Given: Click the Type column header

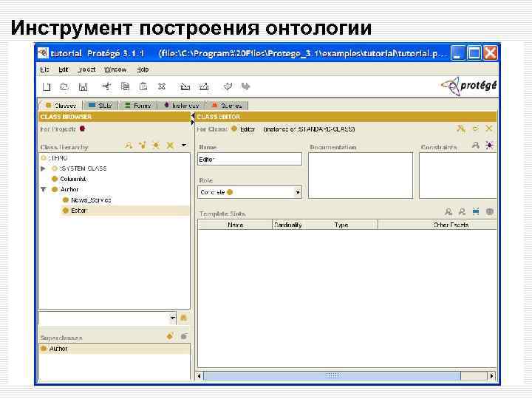Looking at the screenshot, I should pyautogui.click(x=341, y=225).
